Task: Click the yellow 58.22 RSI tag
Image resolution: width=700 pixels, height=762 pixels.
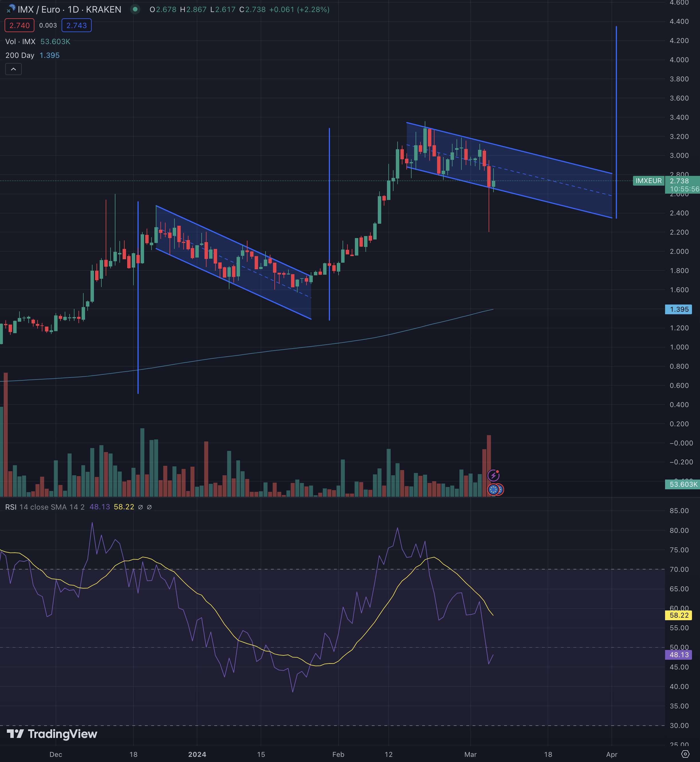Action: click(x=679, y=615)
